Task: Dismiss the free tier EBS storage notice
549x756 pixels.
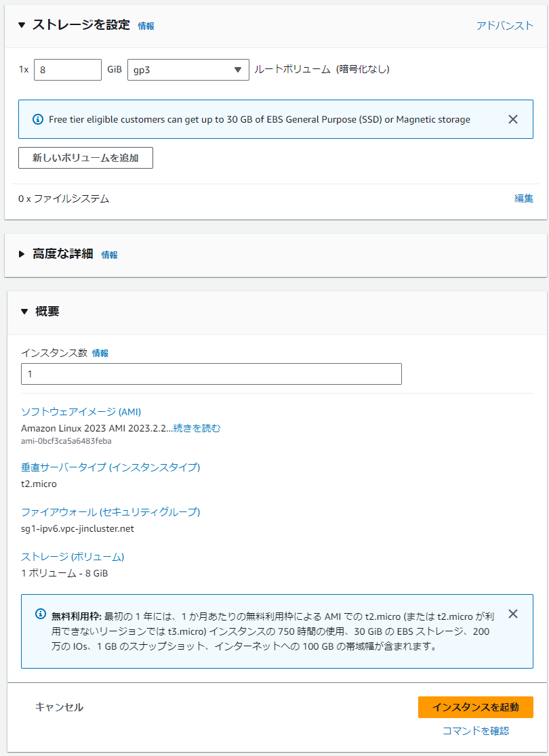Action: (513, 119)
